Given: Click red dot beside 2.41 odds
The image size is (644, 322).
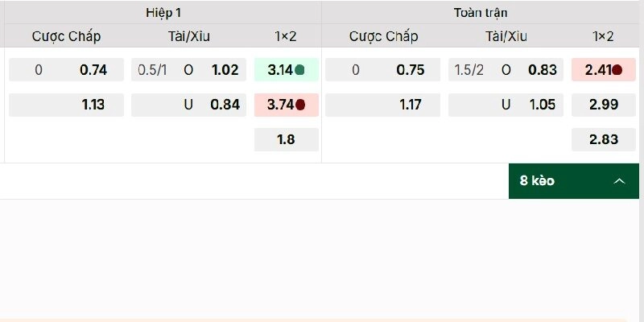Looking at the screenshot, I should click(x=617, y=70).
